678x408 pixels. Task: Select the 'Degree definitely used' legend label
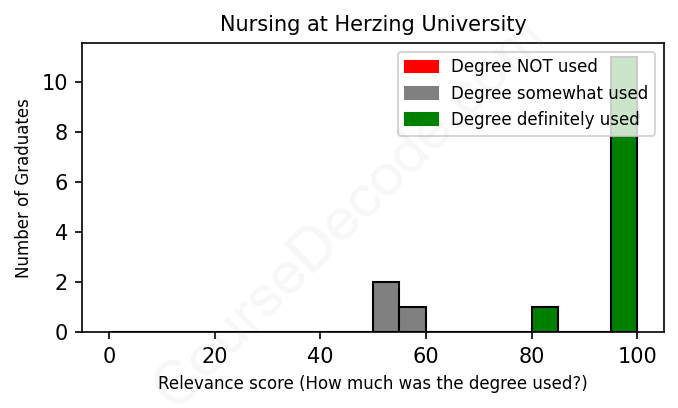click(545, 120)
